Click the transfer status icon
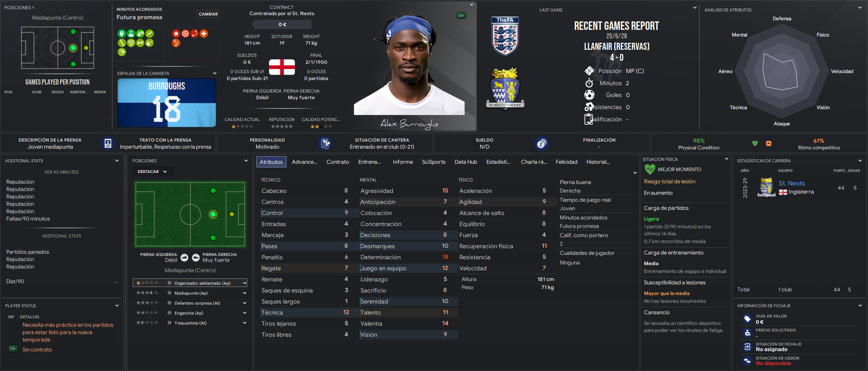Viewport: 868px width, 371px height. (747, 347)
